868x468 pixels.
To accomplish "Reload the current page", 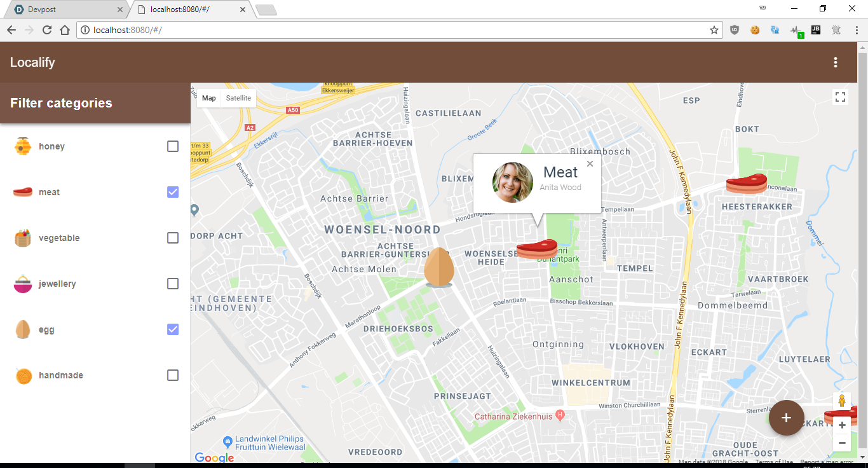I will (x=46, y=30).
